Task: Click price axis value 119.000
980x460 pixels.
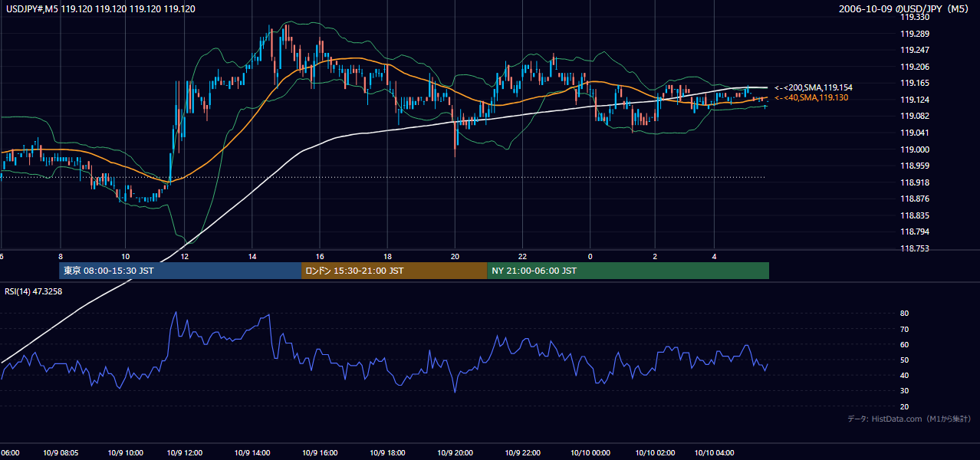Action: tap(915, 149)
